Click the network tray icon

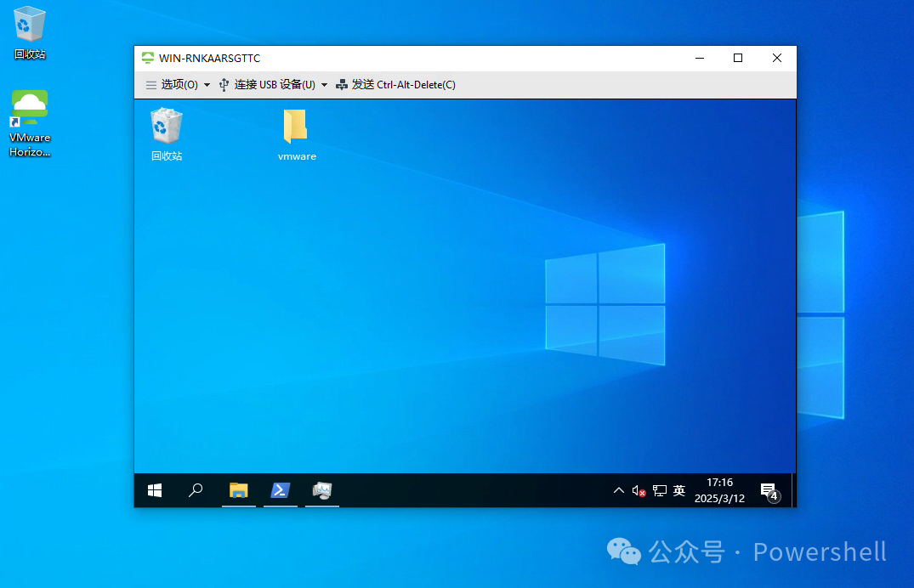click(x=660, y=490)
